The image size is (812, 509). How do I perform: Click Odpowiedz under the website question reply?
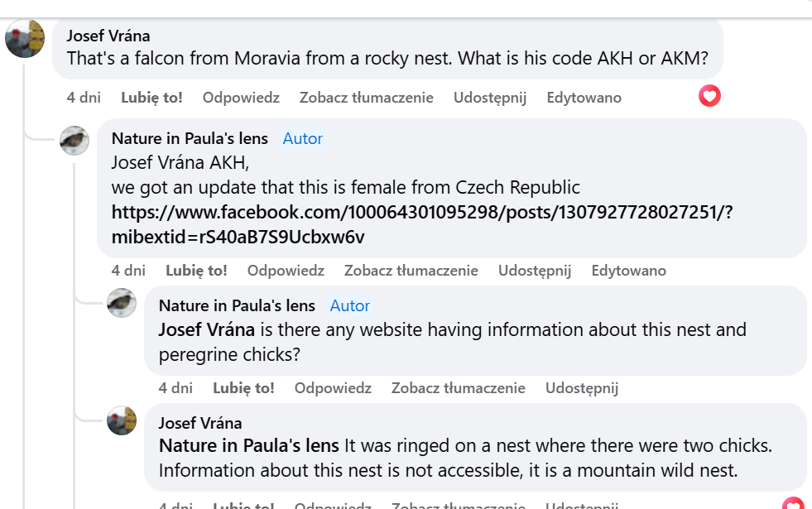point(333,388)
